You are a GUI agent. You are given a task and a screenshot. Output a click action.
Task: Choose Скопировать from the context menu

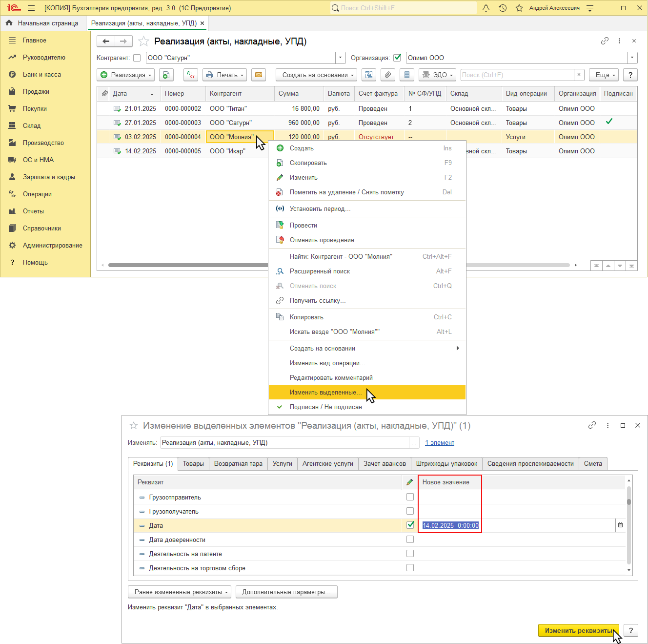(x=367, y=163)
